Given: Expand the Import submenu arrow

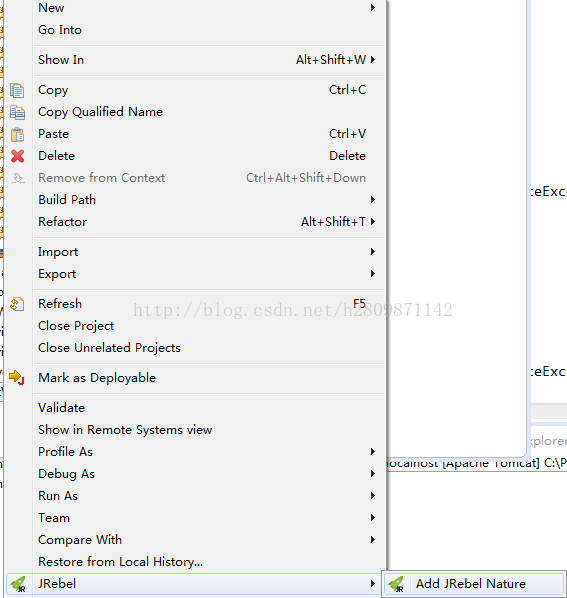Looking at the screenshot, I should point(373,251).
